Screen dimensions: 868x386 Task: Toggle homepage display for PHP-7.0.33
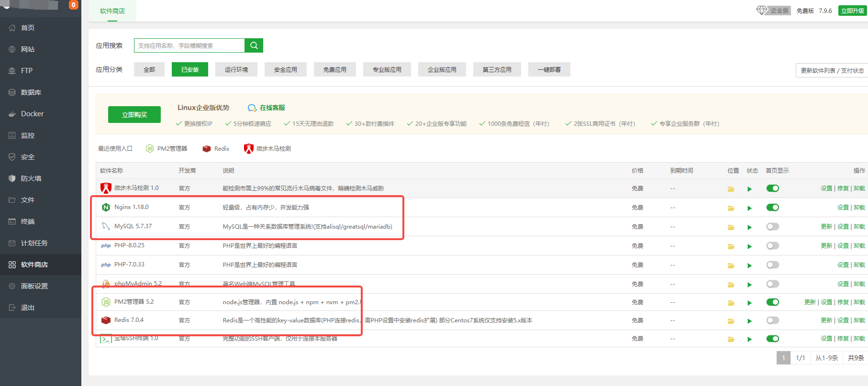[773, 265]
